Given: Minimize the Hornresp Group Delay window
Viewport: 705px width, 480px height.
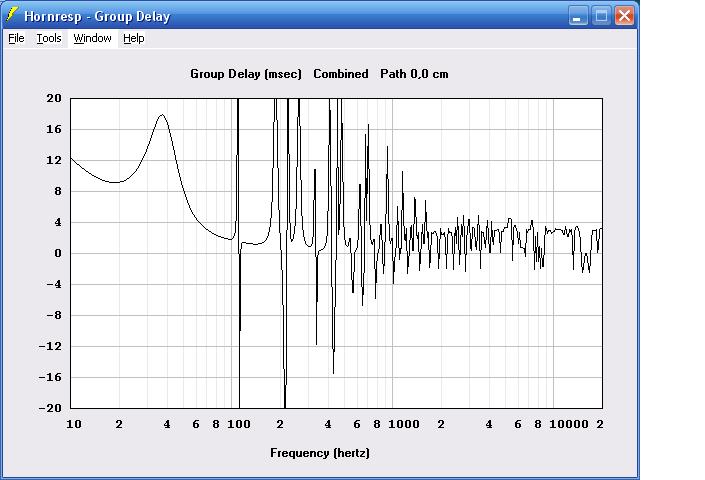Looking at the screenshot, I should pyautogui.click(x=578, y=16).
